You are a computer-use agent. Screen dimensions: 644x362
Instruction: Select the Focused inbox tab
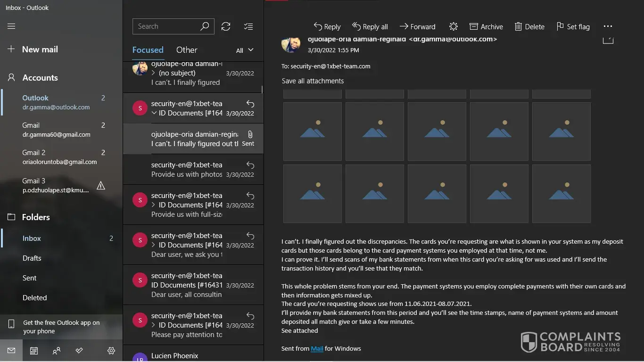[148, 50]
